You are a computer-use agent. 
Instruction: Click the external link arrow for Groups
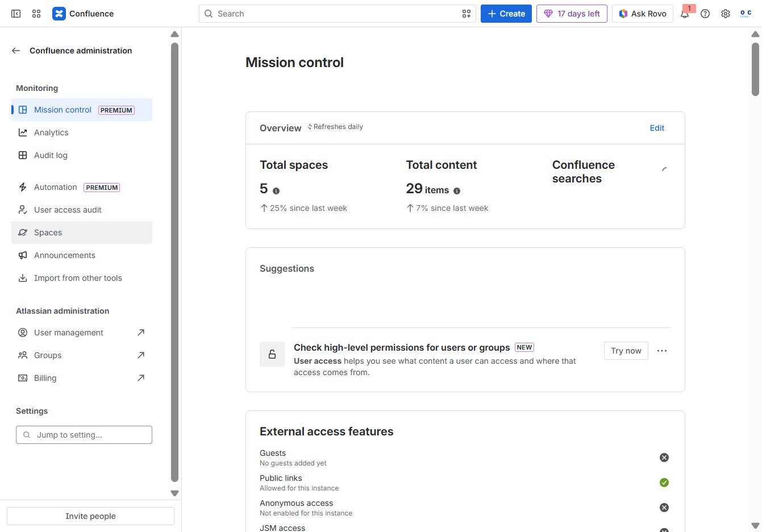141,355
